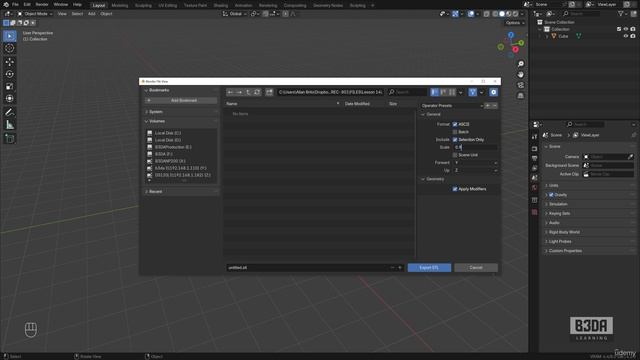Select the Cursor tool in viewport toolbar
This screenshot has height=360, width=640.
click(x=10, y=48)
